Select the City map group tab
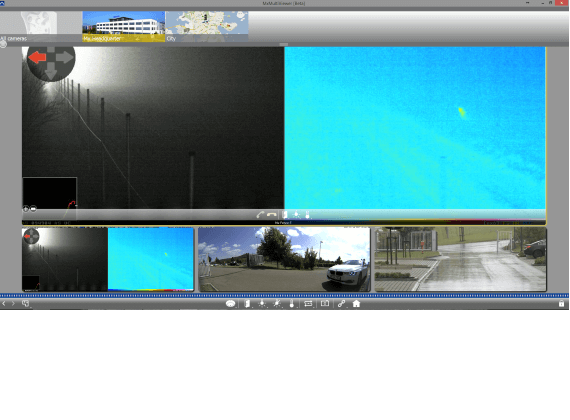Image resolution: width=570 pixels, height=420 pixels. (x=207, y=27)
